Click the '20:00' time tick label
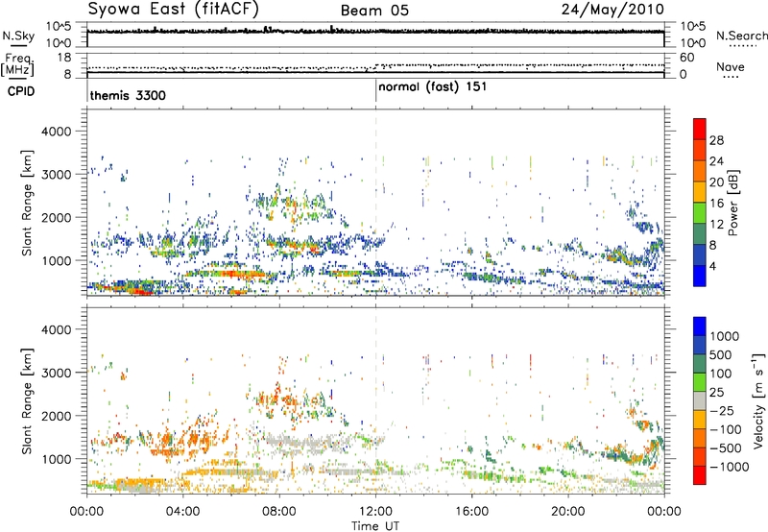 pyautogui.click(x=567, y=512)
